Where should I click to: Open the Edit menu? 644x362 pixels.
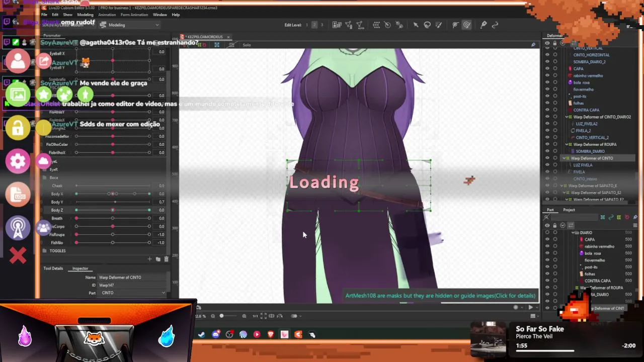click(x=55, y=15)
